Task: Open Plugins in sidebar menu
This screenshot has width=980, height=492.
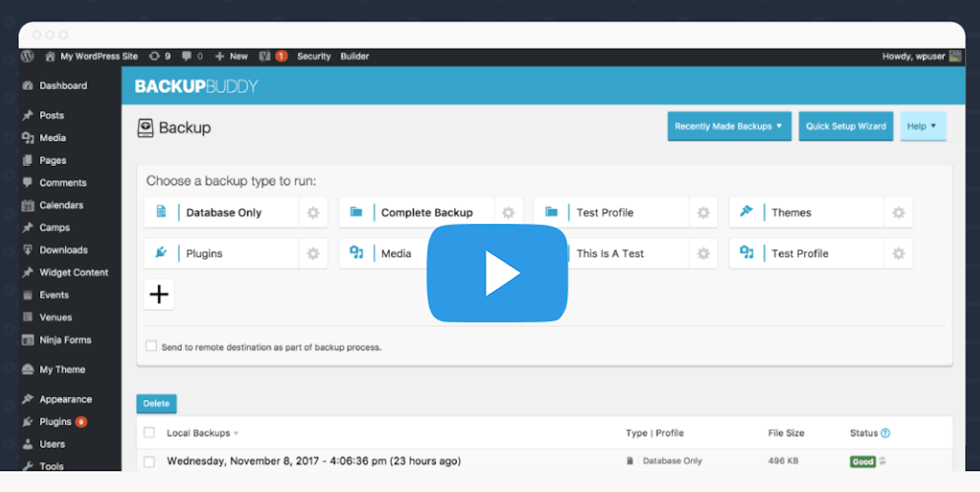Action: tap(55, 422)
